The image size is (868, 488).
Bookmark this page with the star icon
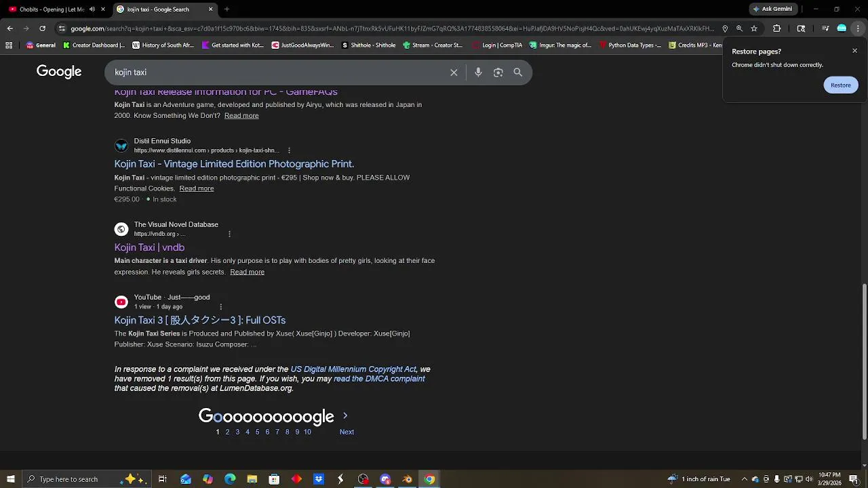point(754,28)
